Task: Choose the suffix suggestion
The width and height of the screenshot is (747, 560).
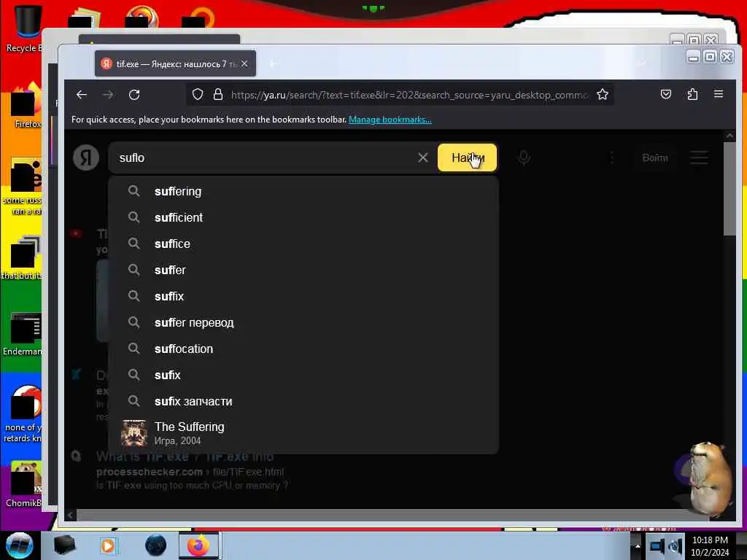Action: point(303,296)
